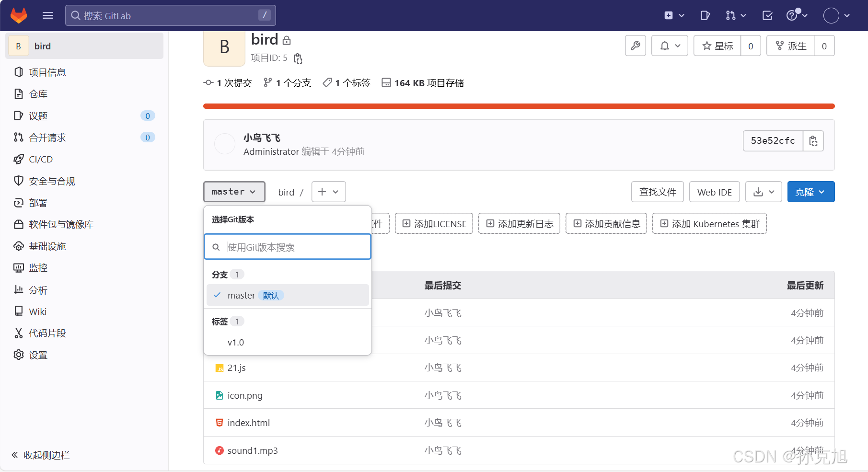Open 监控 in sidebar
The height and width of the screenshot is (472, 868).
click(38, 268)
